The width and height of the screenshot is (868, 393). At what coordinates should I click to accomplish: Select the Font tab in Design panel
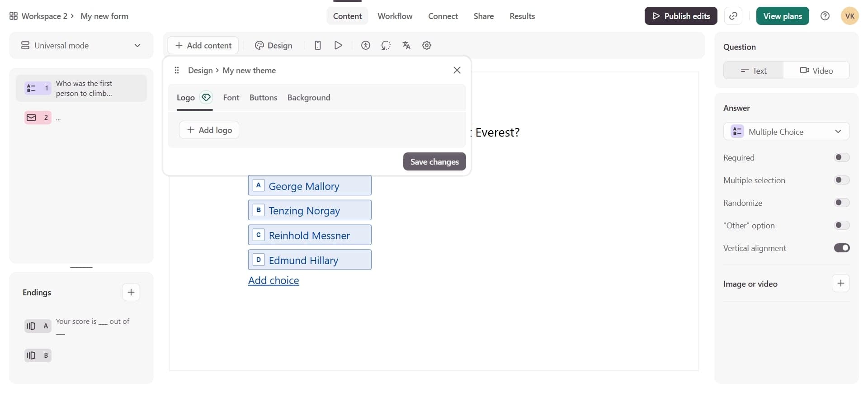(x=231, y=98)
